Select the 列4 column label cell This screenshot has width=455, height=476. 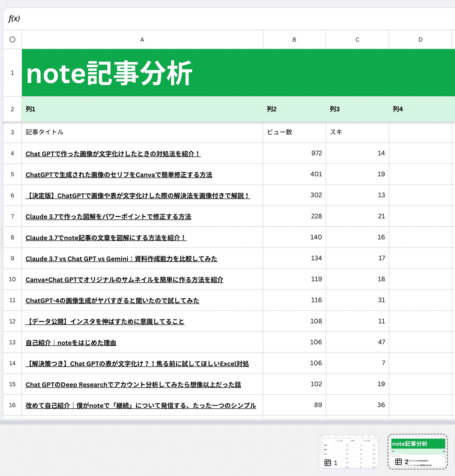tap(420, 109)
